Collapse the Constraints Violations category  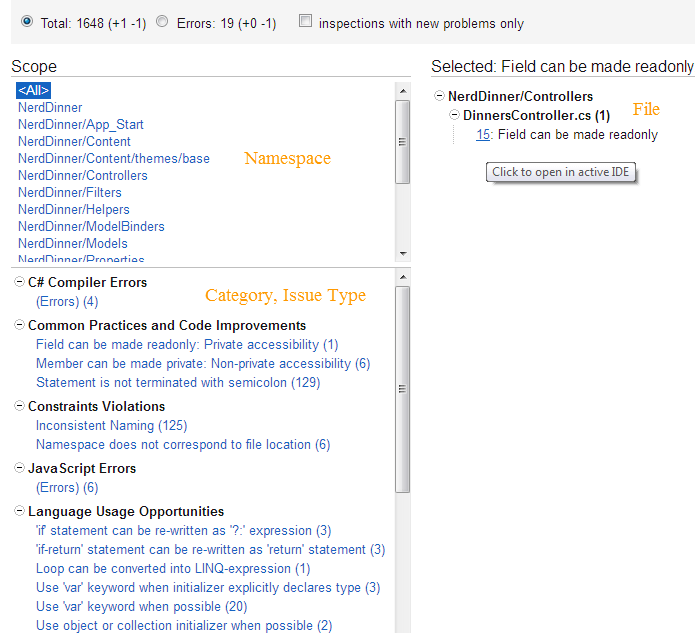(20, 407)
